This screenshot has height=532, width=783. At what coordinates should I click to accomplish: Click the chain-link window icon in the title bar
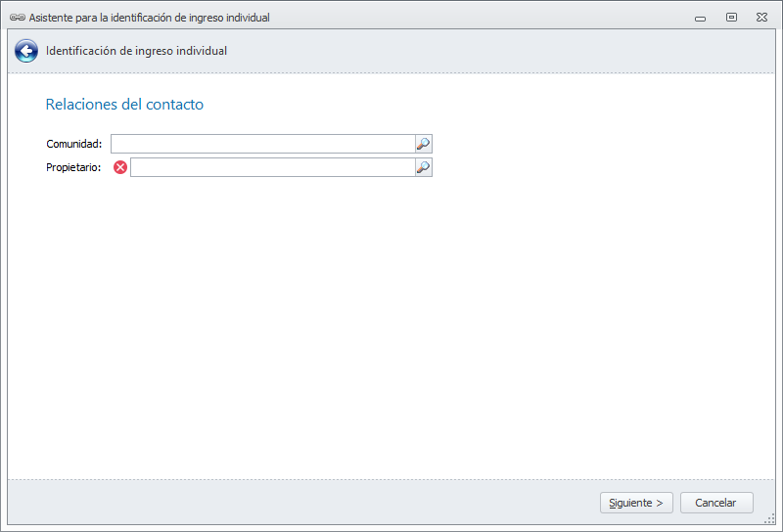pos(17,18)
